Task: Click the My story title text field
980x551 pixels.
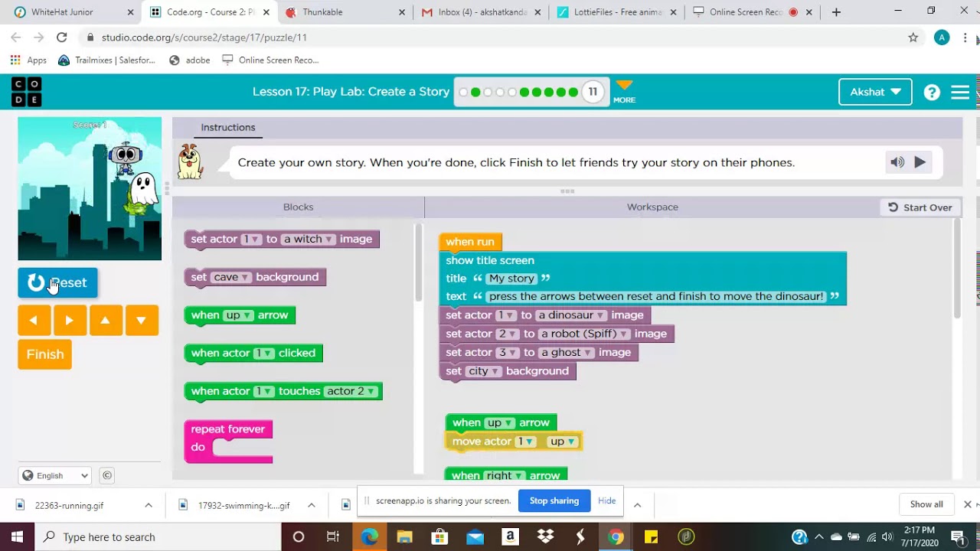Action: pyautogui.click(x=511, y=279)
